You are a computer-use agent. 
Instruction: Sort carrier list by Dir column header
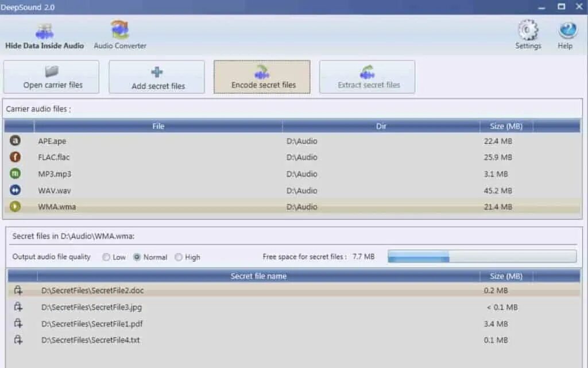coord(381,126)
